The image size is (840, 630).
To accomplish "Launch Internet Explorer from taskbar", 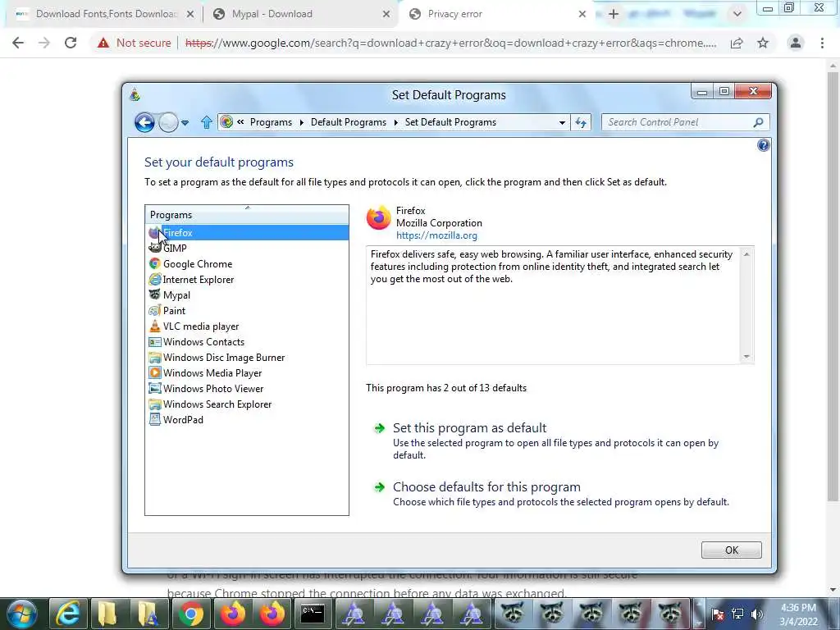I will [68, 614].
